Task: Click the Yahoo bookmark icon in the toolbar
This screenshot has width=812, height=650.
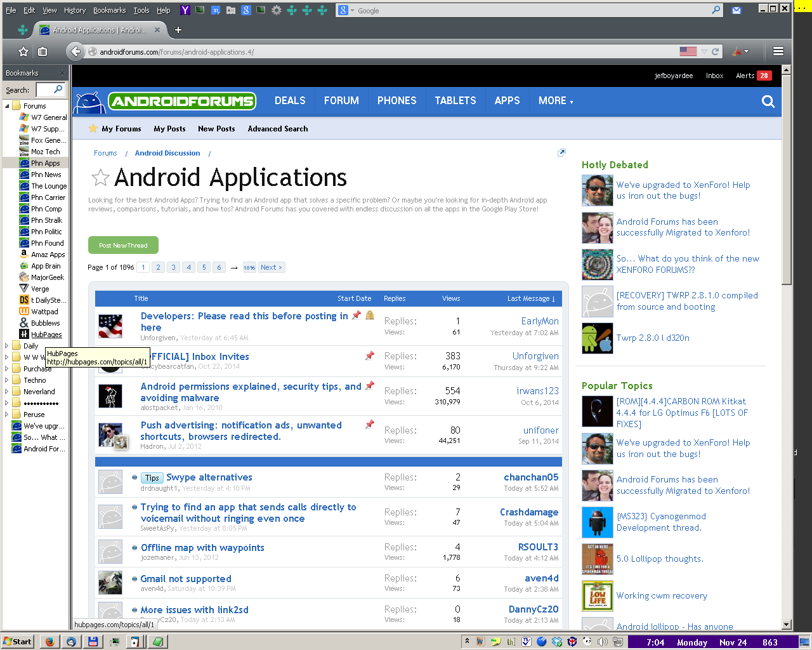Action: (x=185, y=10)
